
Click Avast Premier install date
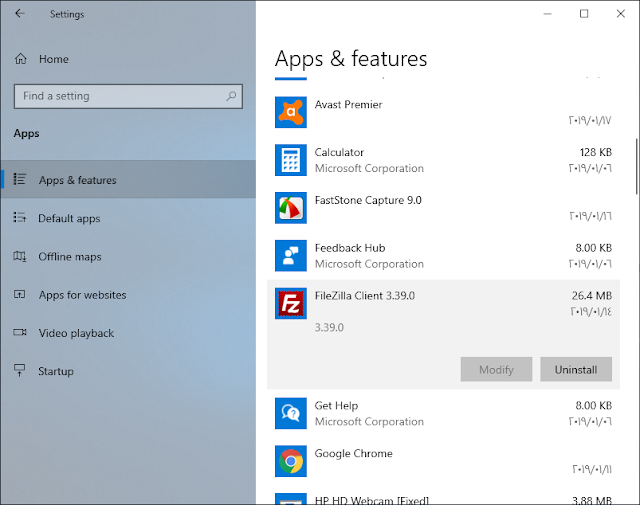[590, 120]
